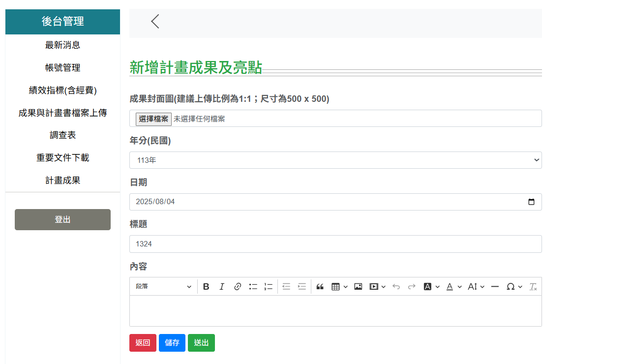Open the 113年 year dropdown
632x364 pixels.
click(335, 160)
